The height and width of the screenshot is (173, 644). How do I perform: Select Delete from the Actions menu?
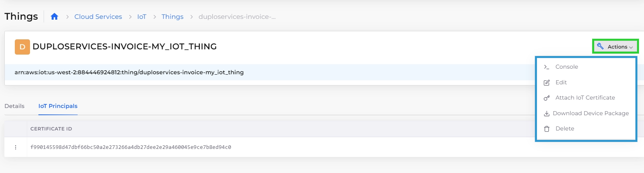tap(565, 128)
